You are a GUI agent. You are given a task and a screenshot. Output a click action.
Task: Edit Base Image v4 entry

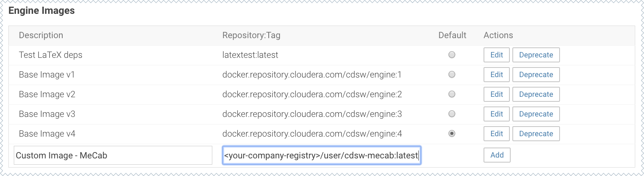496,134
